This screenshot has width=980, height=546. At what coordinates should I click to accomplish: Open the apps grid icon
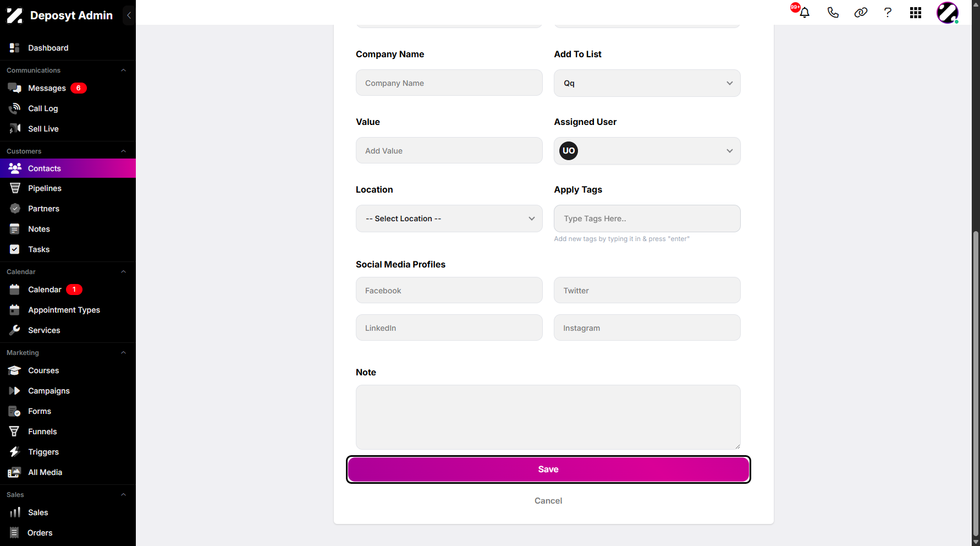(x=916, y=13)
